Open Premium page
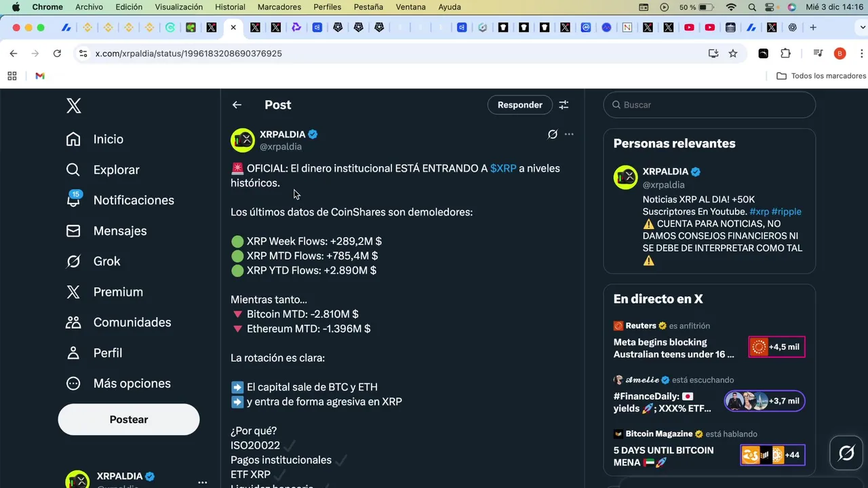The width and height of the screenshot is (868, 488). 104,291
